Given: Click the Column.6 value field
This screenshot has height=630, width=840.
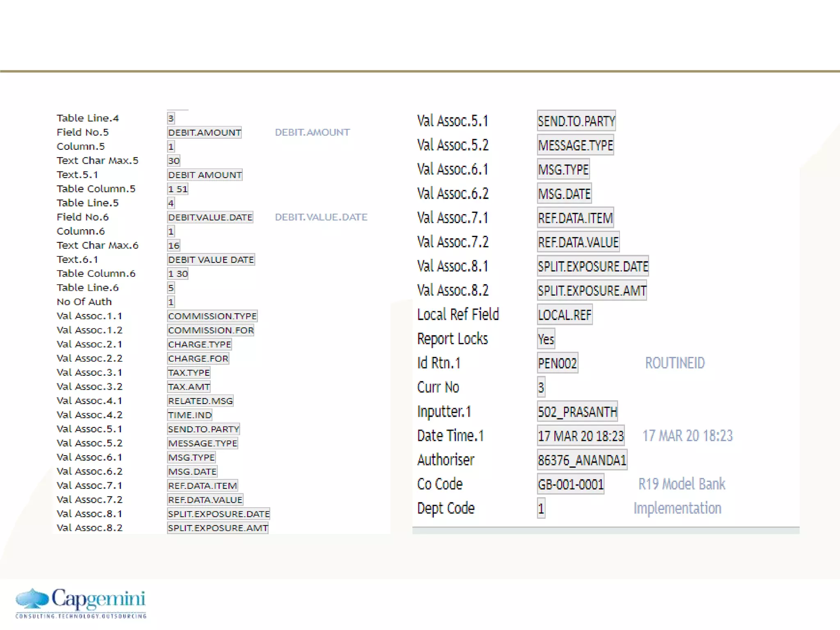Looking at the screenshot, I should click(x=171, y=231).
